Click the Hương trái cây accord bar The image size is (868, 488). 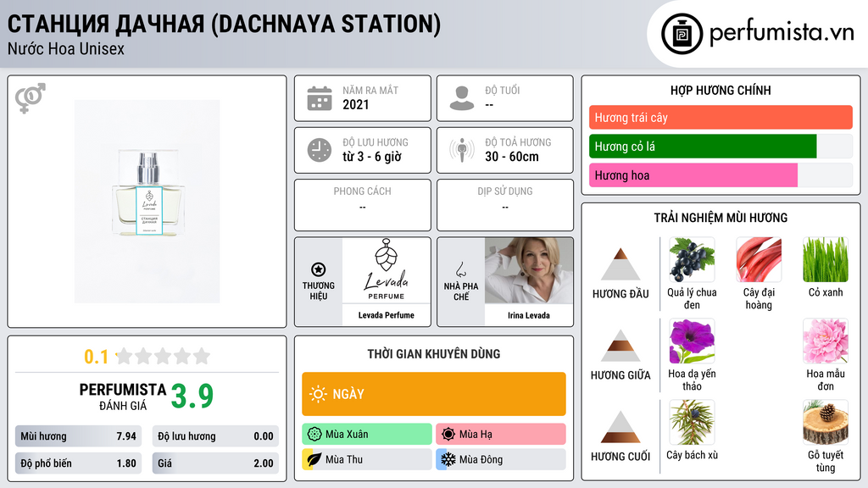[721, 117]
